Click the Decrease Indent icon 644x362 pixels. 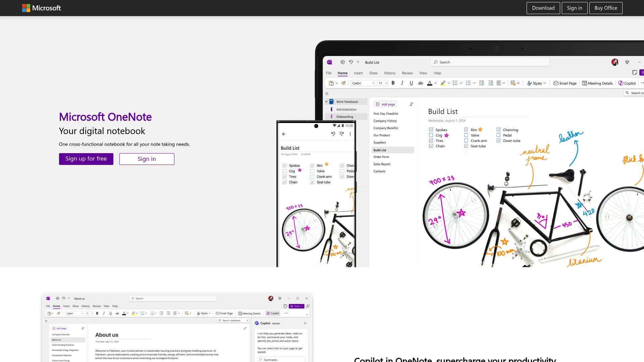coord(482,83)
